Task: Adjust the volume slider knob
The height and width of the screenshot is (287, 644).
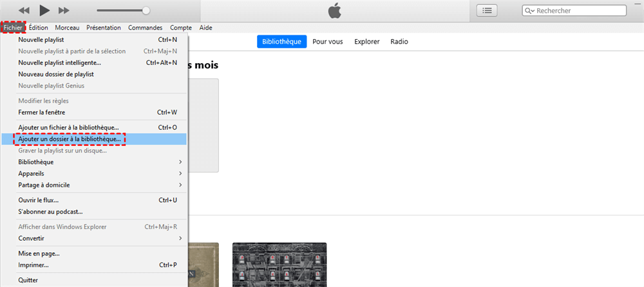Action: point(146,10)
